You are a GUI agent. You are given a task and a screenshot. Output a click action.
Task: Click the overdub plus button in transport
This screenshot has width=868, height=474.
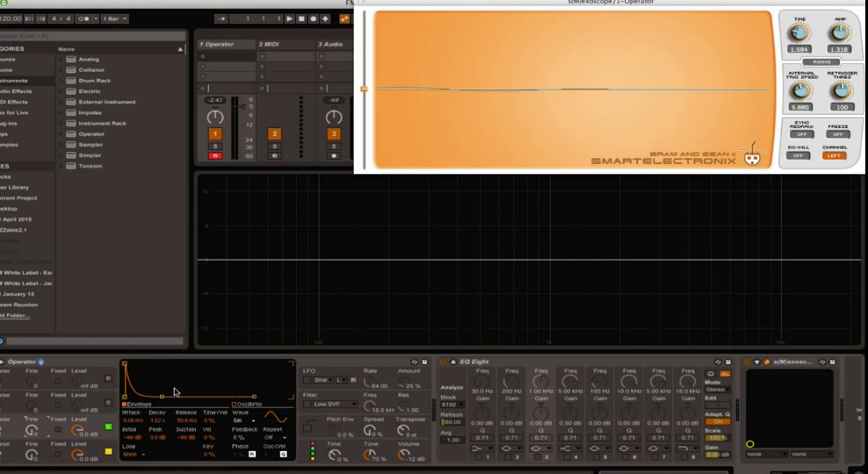point(325,18)
